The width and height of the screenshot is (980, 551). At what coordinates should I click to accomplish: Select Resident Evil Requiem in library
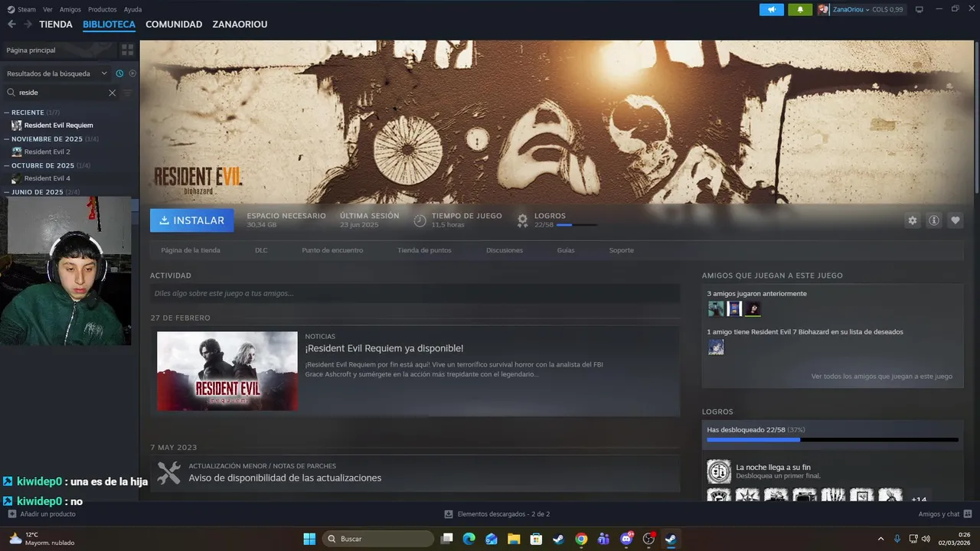click(58, 126)
